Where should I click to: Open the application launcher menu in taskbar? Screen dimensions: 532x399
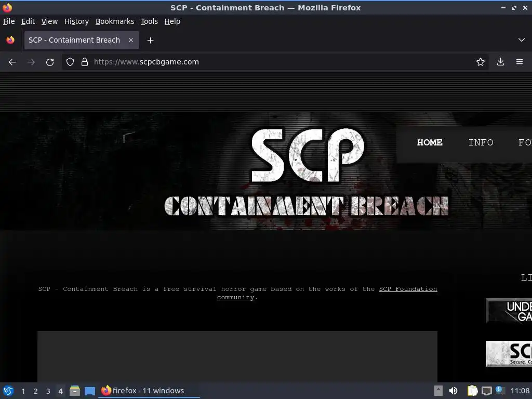pos(8,391)
